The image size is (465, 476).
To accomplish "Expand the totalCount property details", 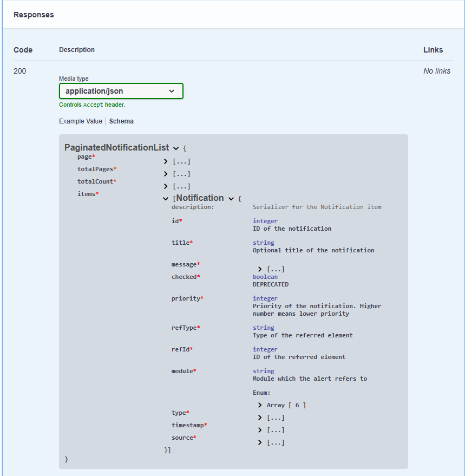I will coord(166,186).
